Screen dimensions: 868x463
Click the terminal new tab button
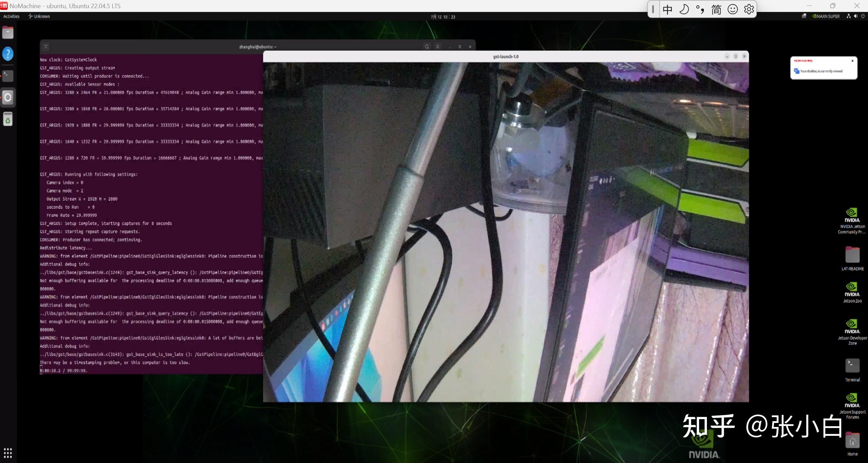46,47
